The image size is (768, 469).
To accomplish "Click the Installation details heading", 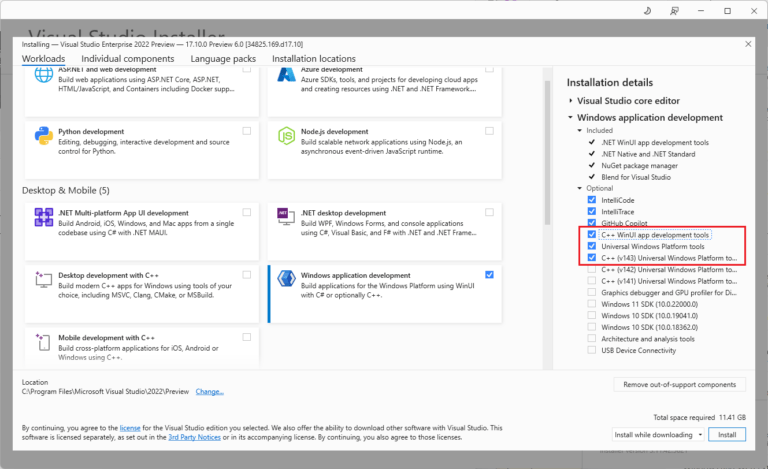I will 610,83.
